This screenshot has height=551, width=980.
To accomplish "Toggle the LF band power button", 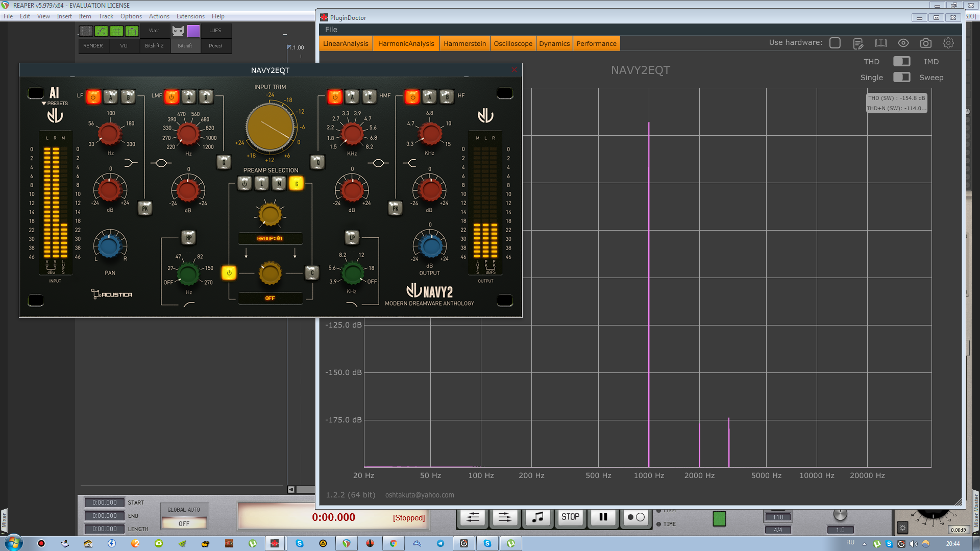I will click(93, 96).
